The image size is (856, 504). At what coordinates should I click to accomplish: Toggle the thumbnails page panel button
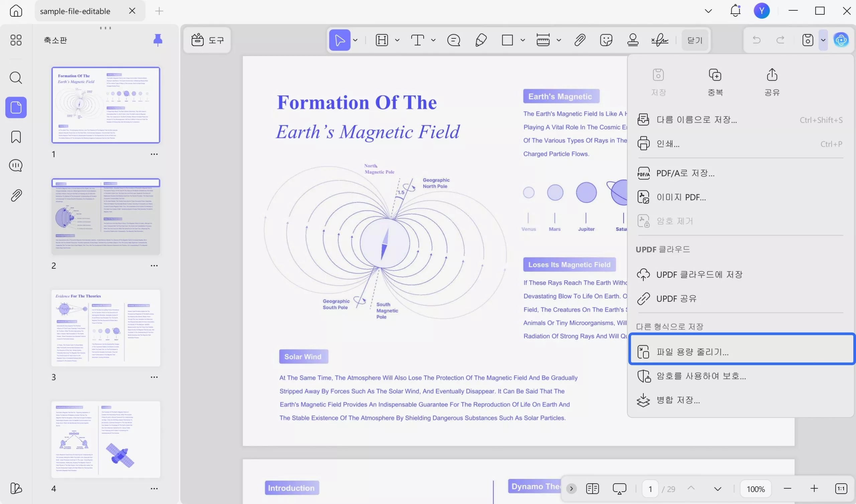coord(16,108)
